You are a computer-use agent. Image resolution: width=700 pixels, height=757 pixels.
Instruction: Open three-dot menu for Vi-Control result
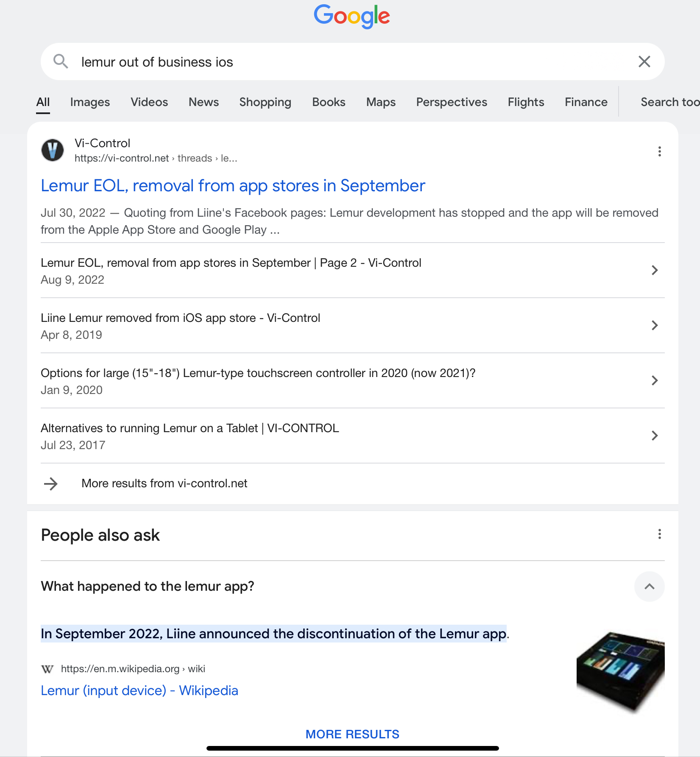coord(659,151)
